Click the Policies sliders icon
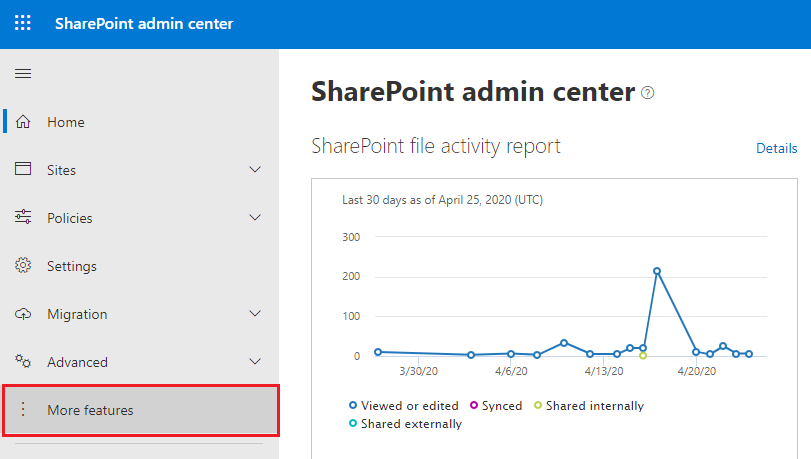Screen dimensions: 811x459 point(23,217)
